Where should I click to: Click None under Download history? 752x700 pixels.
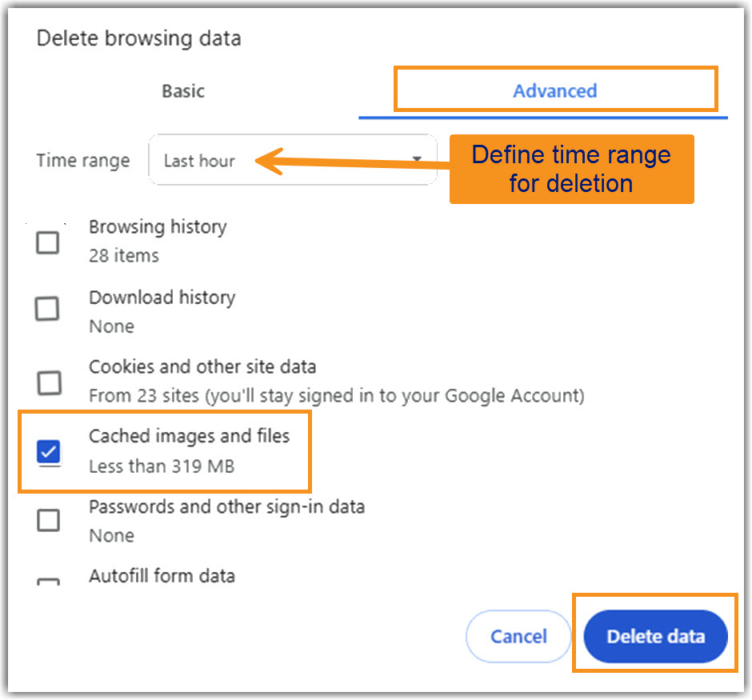click(111, 326)
